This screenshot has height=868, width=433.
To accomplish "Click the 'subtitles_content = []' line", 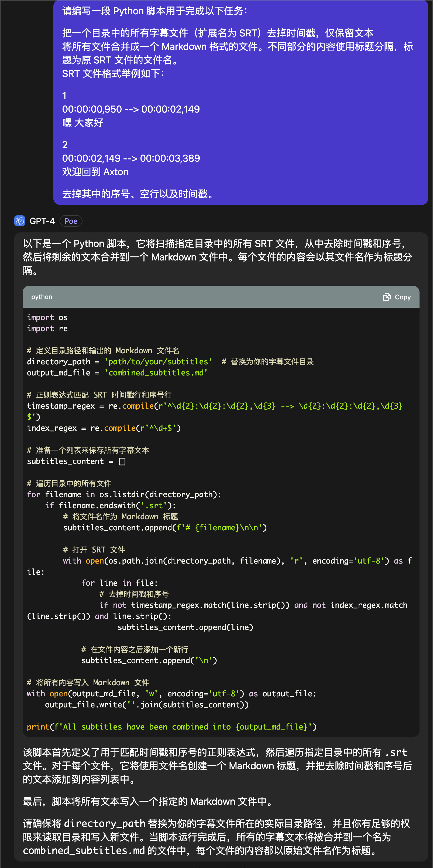I will [x=76, y=461].
